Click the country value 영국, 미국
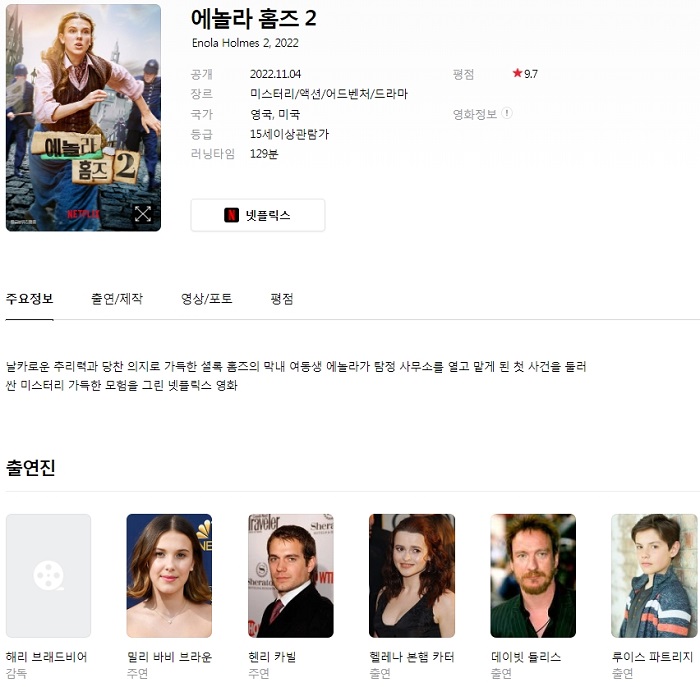 (275, 114)
